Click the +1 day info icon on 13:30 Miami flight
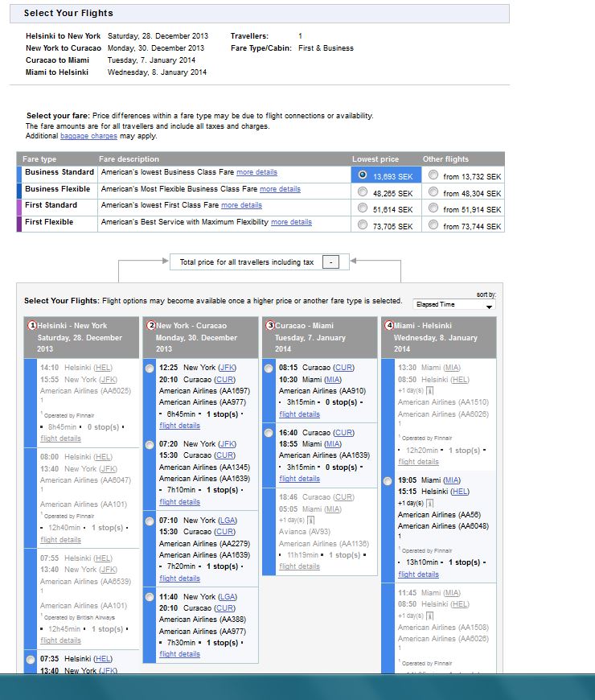This screenshot has width=595, height=700. (429, 391)
